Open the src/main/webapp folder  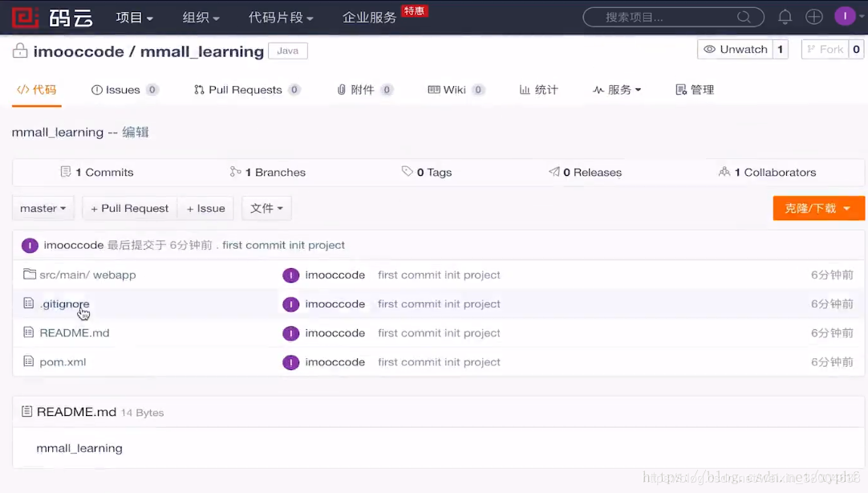click(87, 275)
